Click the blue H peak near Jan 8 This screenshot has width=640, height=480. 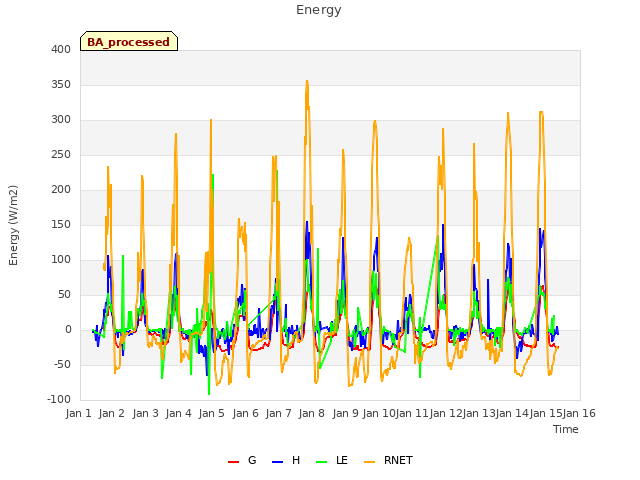click(x=307, y=222)
